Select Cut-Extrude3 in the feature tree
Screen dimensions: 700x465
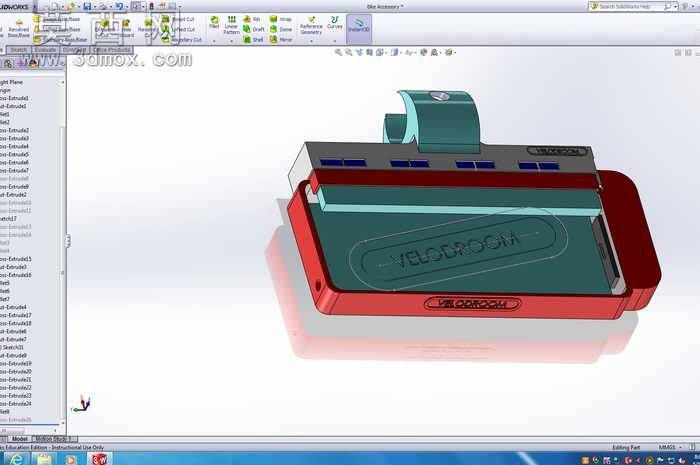13,267
